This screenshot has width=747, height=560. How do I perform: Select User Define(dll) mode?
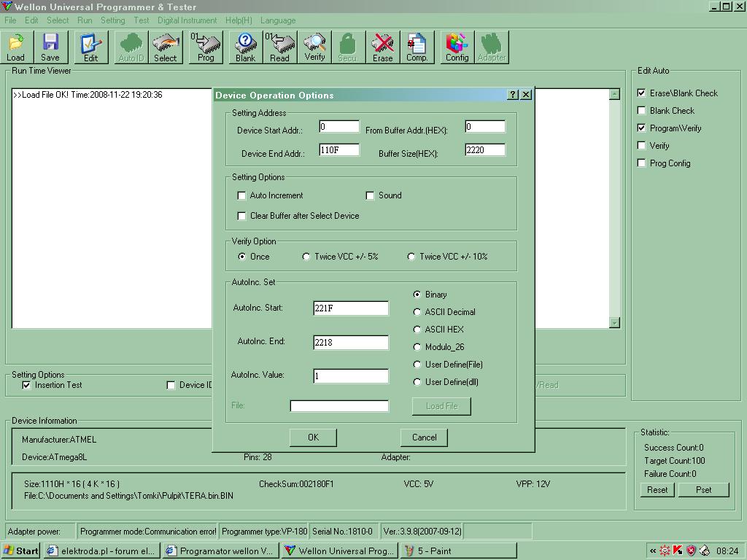[x=417, y=382]
